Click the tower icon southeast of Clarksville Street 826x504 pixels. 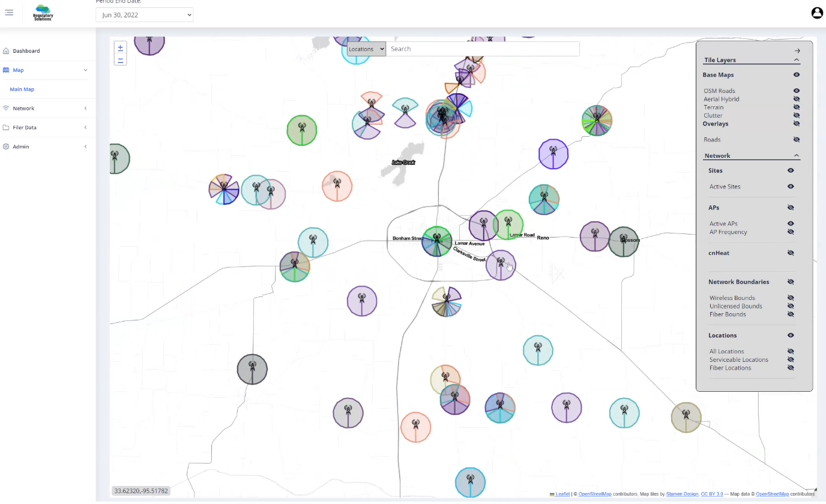(x=501, y=263)
